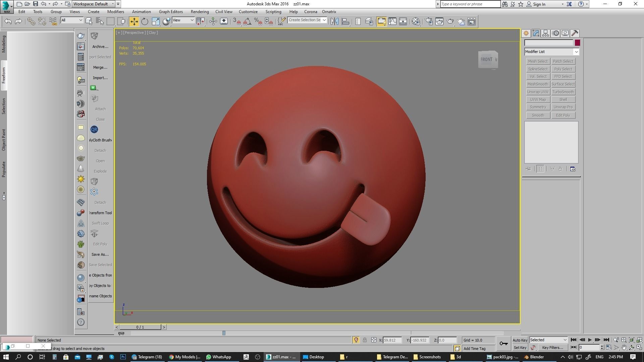Click the Bind to Space Warp icon
This screenshot has width=644, height=362.
point(53,21)
